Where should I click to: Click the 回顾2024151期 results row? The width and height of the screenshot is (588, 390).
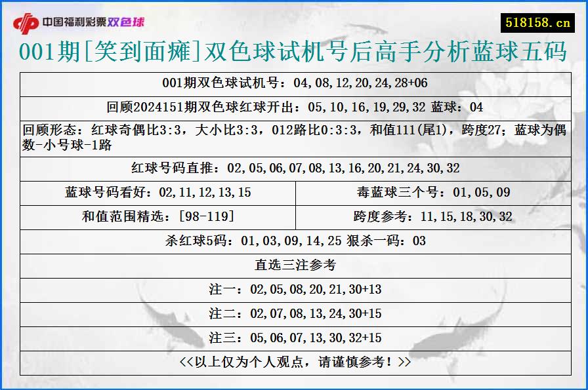[x=294, y=105]
